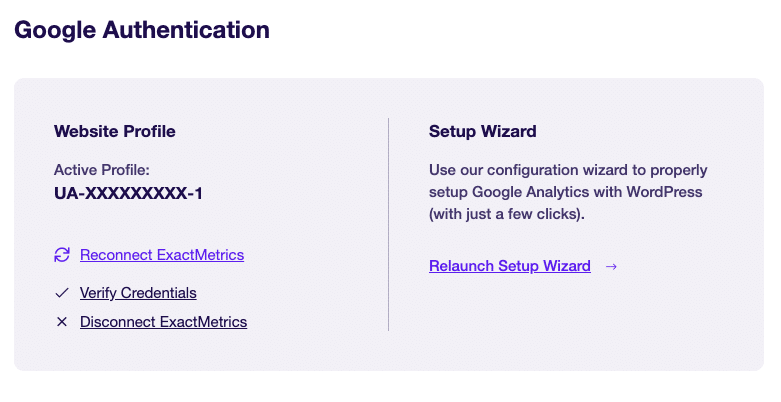Click the right arrow after Relaunch Setup Wizard
Viewport: 781px width, 402px height.
611,267
